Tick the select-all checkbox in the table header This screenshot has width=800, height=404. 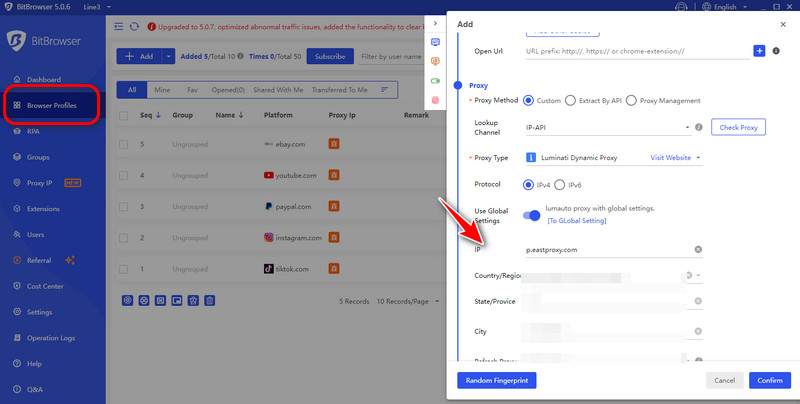tap(123, 116)
